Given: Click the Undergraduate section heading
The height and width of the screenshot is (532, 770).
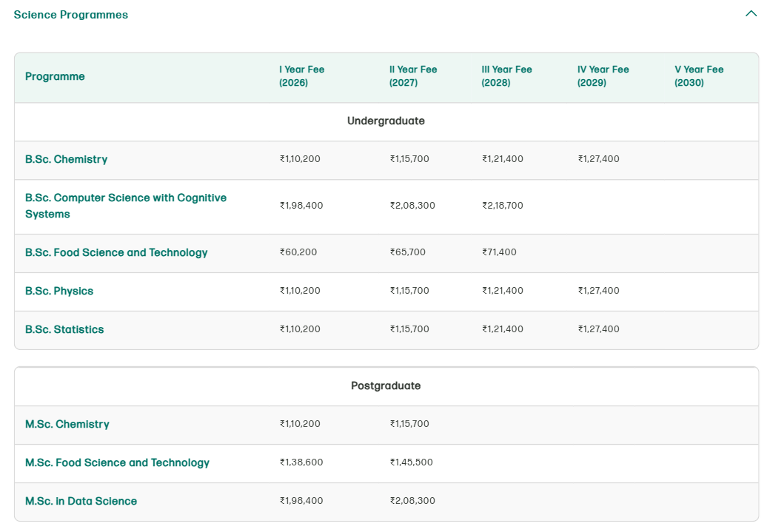Looking at the screenshot, I should coord(386,121).
